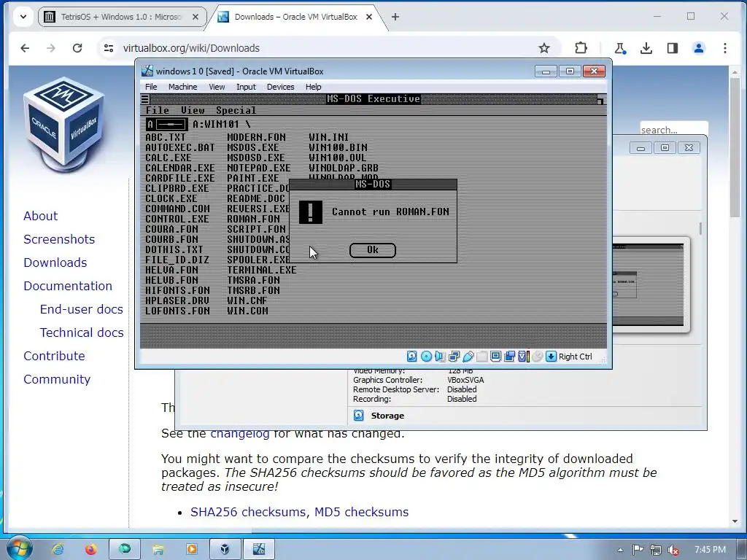Go back in Chrome
Screen dimensions: 747x560
click(25, 48)
